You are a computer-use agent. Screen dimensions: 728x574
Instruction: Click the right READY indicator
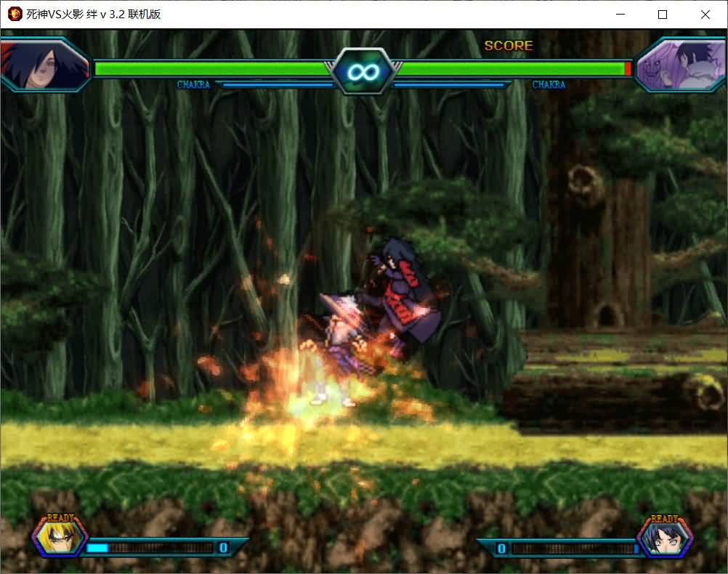click(x=664, y=518)
